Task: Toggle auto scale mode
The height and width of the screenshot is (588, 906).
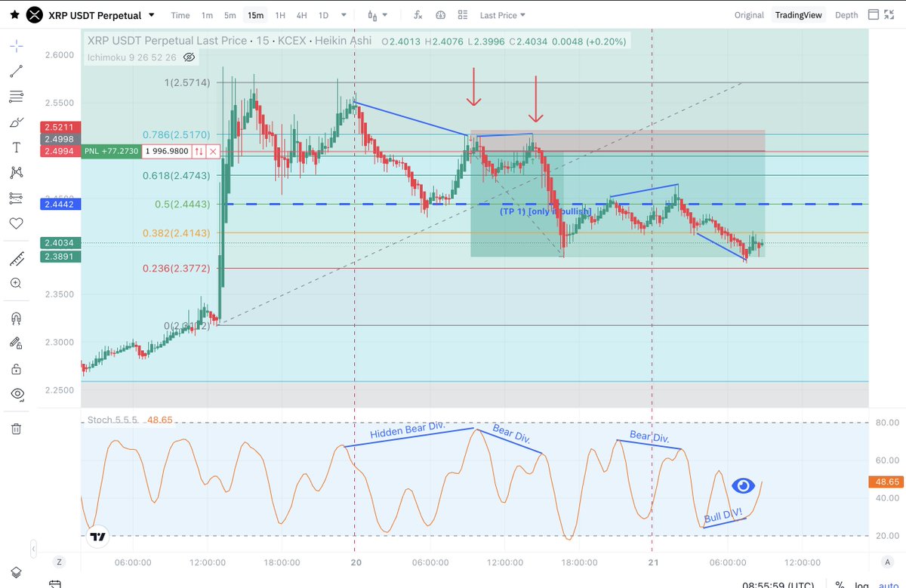Action: coord(889,585)
